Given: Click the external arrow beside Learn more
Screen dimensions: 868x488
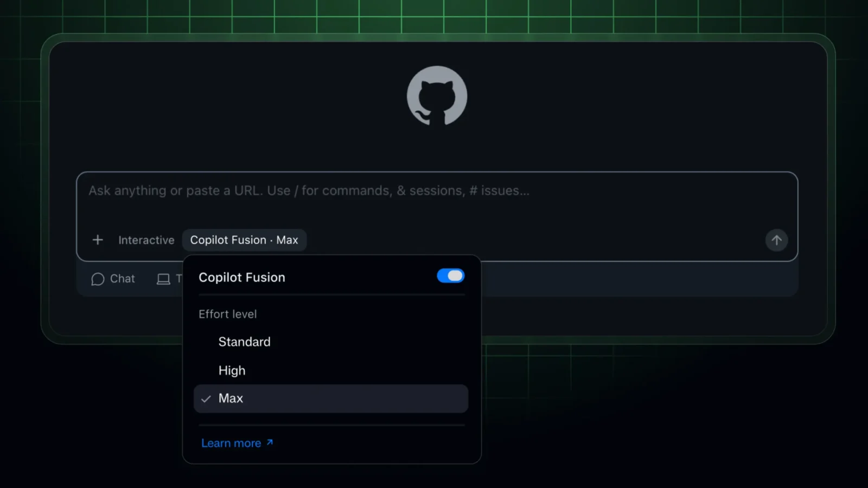Looking at the screenshot, I should (270, 442).
